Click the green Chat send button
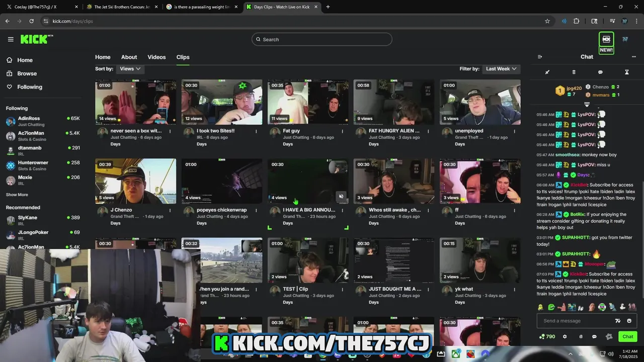This screenshot has width=644, height=362. 628,337
